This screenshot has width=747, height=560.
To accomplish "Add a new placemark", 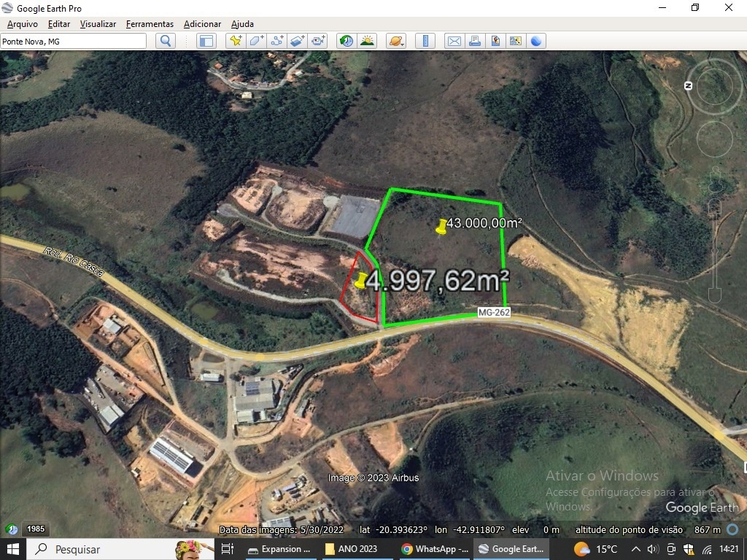I will (235, 41).
